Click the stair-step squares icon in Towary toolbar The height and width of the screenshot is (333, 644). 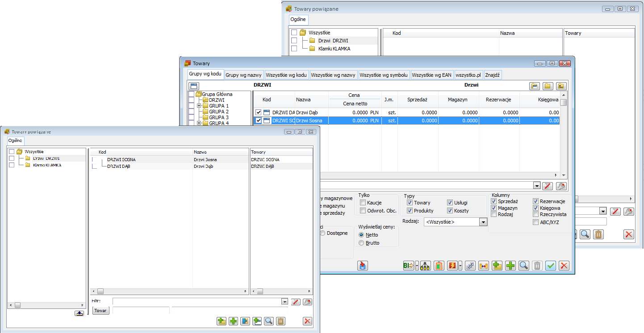click(x=470, y=266)
